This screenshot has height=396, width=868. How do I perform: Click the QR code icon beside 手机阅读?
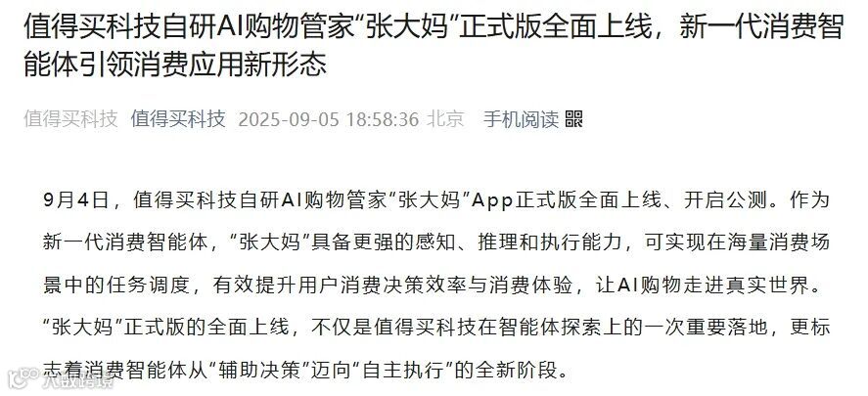[x=574, y=119]
